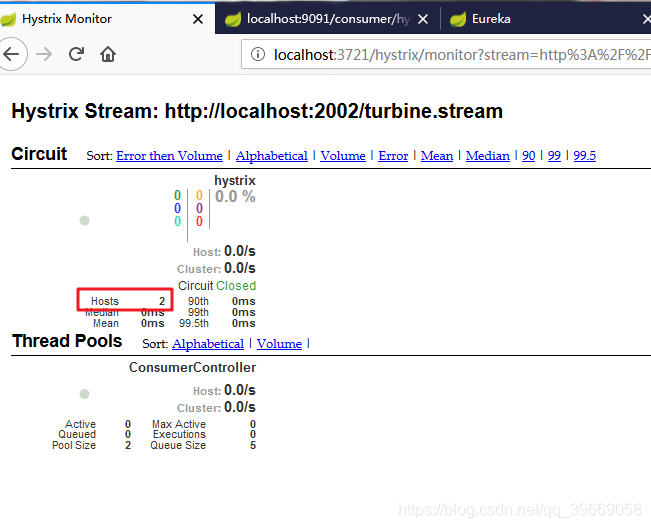
Task: Click the leaf favicon on localhost:9091 tab
Action: click(x=233, y=19)
